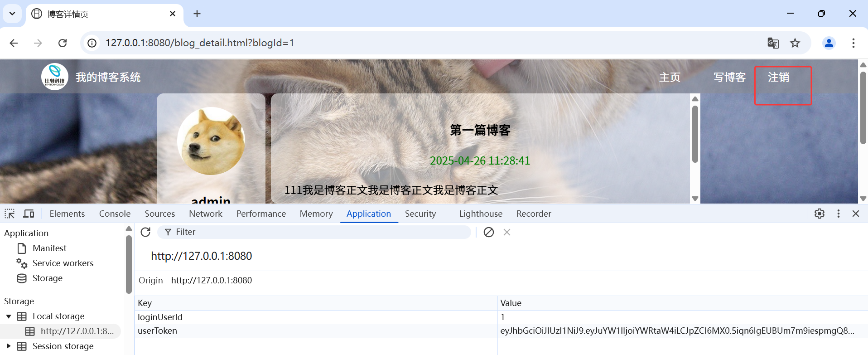Click 注销 to log out
868x355 pixels.
778,78
